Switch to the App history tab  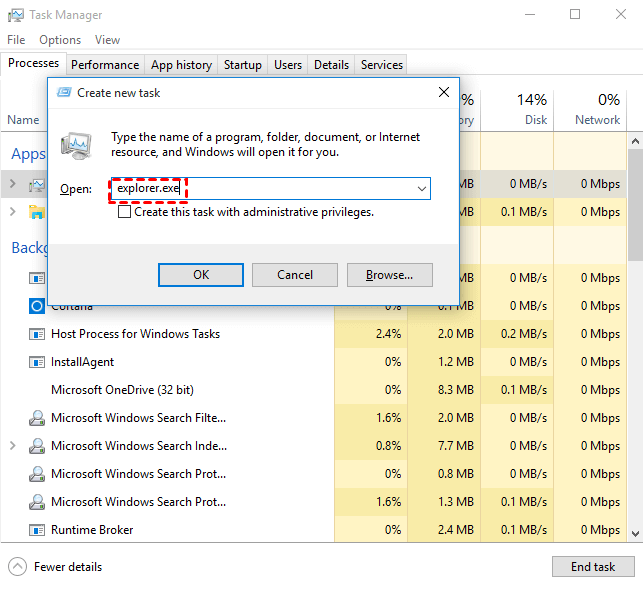point(181,65)
